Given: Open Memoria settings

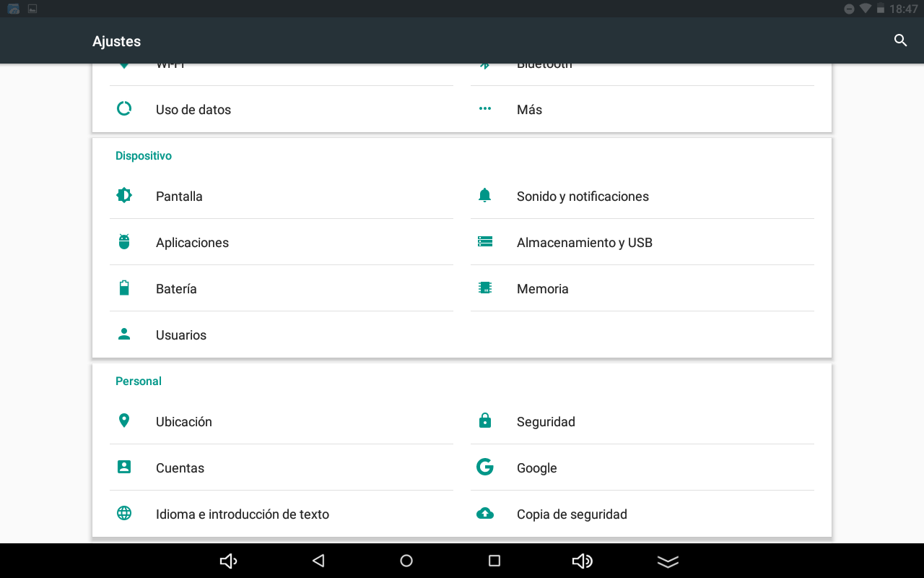Looking at the screenshot, I should coord(642,288).
